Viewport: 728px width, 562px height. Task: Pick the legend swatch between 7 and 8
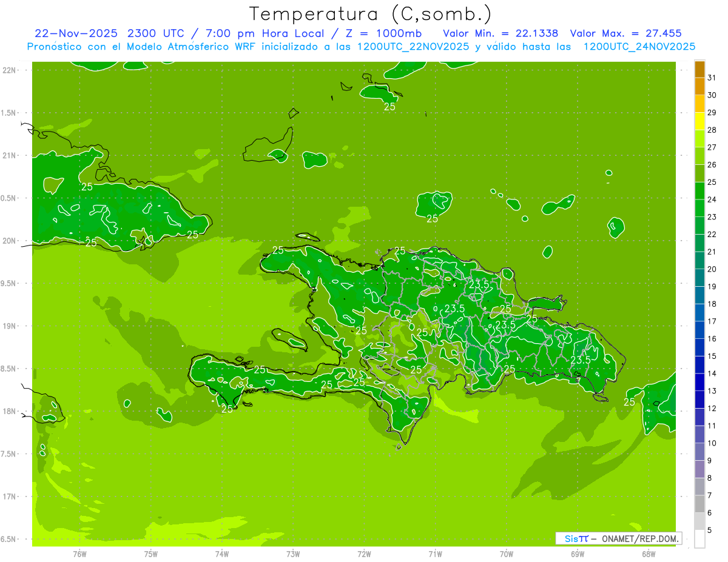pyautogui.click(x=699, y=487)
